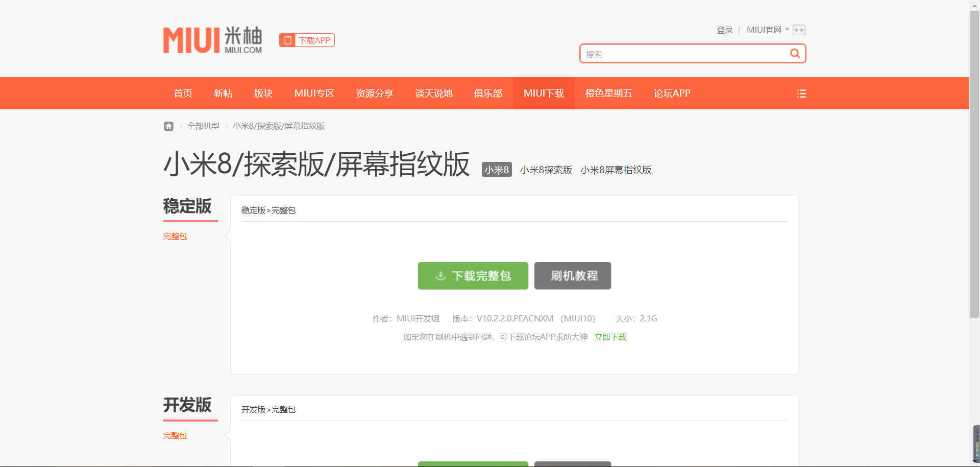The image size is (980, 467).
Task: Click the 作者: MIUI开发组 text
Action: tap(406, 319)
